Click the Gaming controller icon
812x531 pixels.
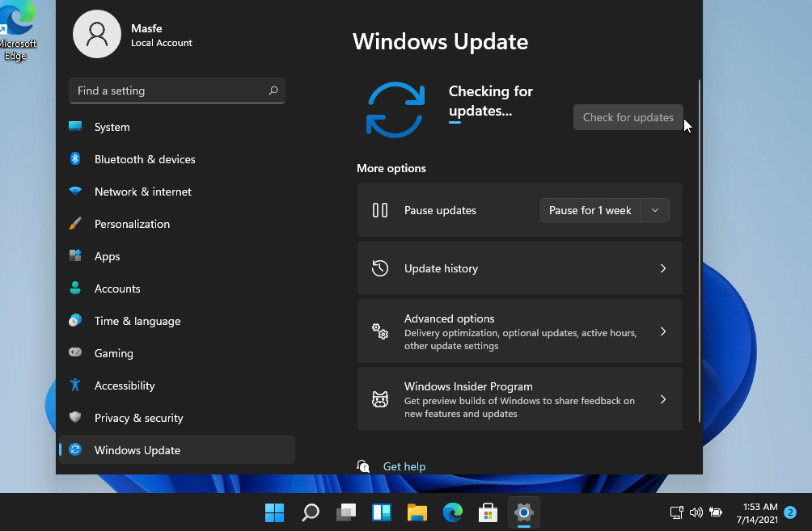(x=75, y=352)
